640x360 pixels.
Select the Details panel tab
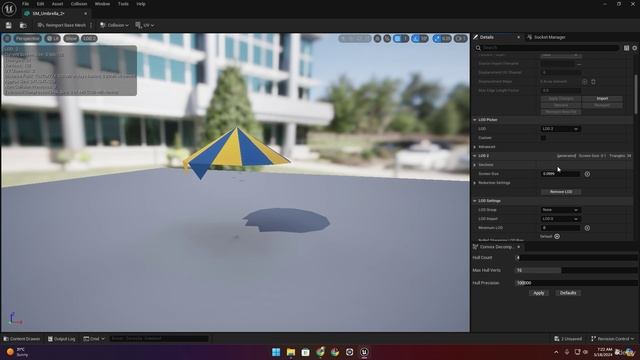487,37
